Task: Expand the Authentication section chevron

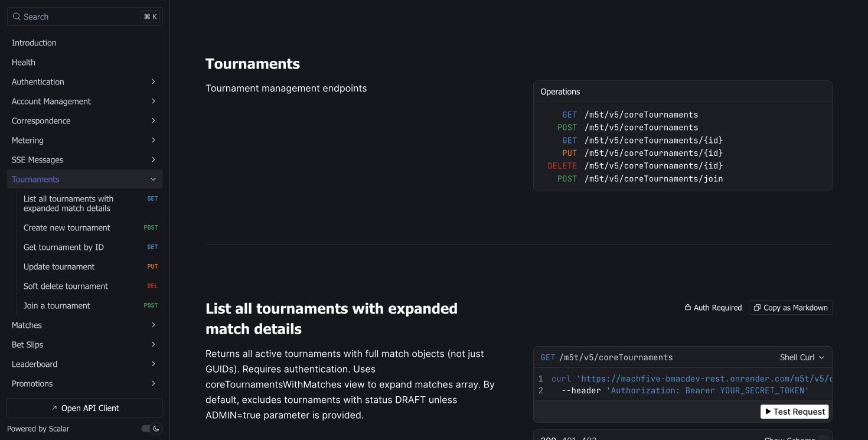Action: click(x=153, y=82)
